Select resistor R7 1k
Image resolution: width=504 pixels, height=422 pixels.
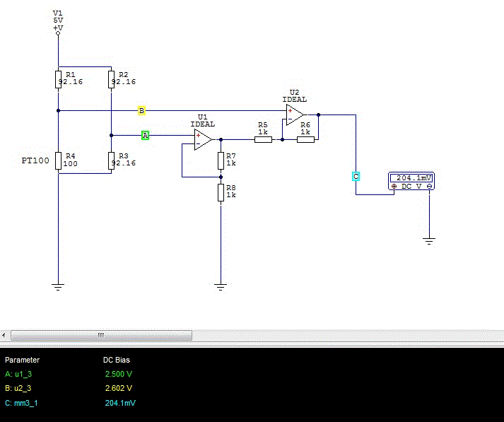(221, 160)
